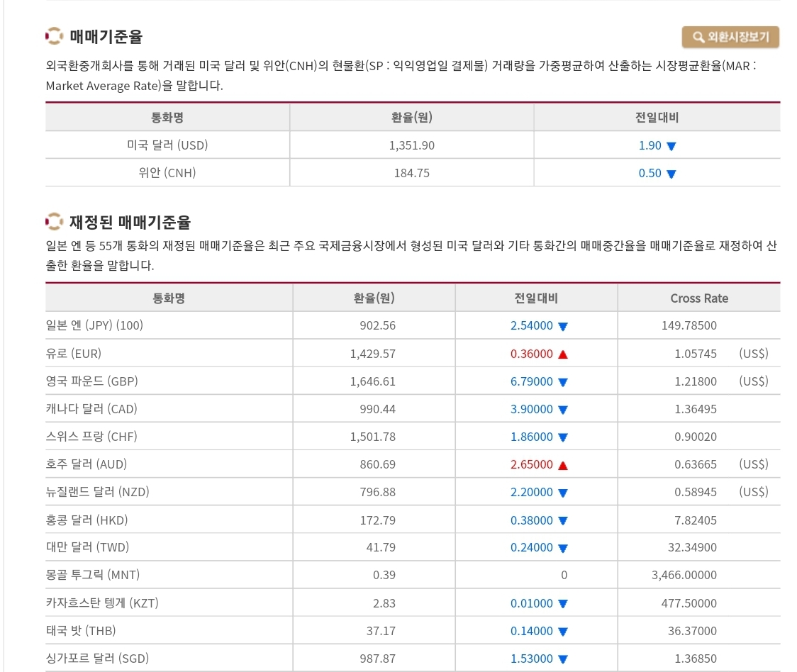Click the down arrow in the CAD row

(563, 410)
